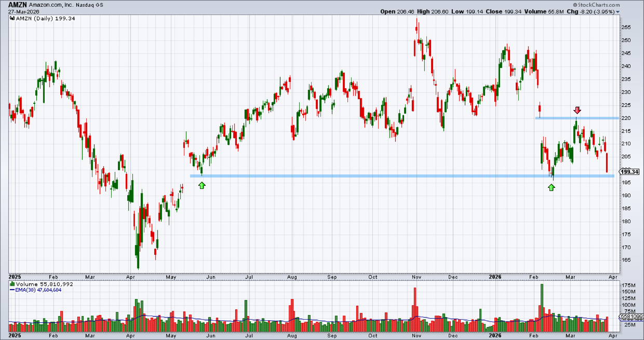Click the green volume bars legend icon
The height and width of the screenshot is (340, 644).
[12, 284]
